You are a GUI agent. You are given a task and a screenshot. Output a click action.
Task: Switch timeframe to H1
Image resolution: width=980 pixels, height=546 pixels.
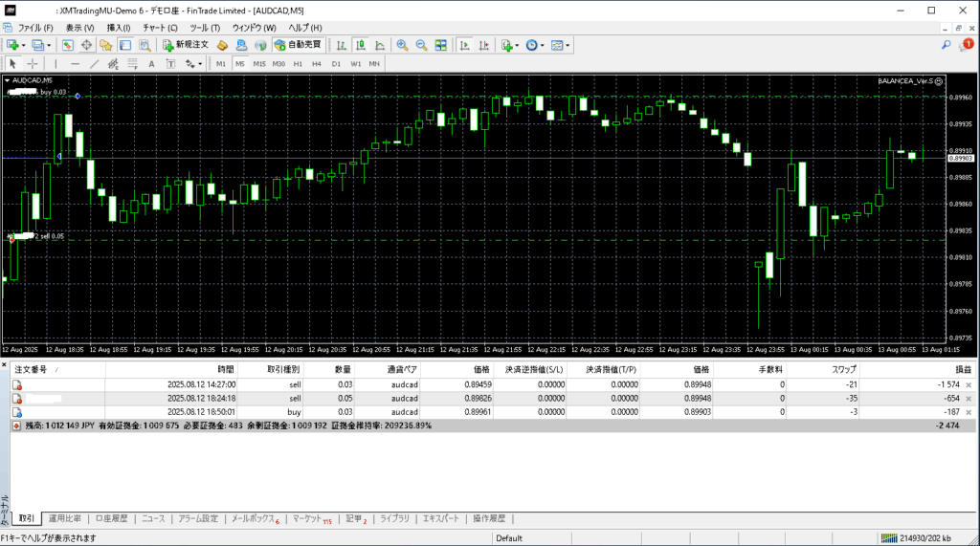298,64
